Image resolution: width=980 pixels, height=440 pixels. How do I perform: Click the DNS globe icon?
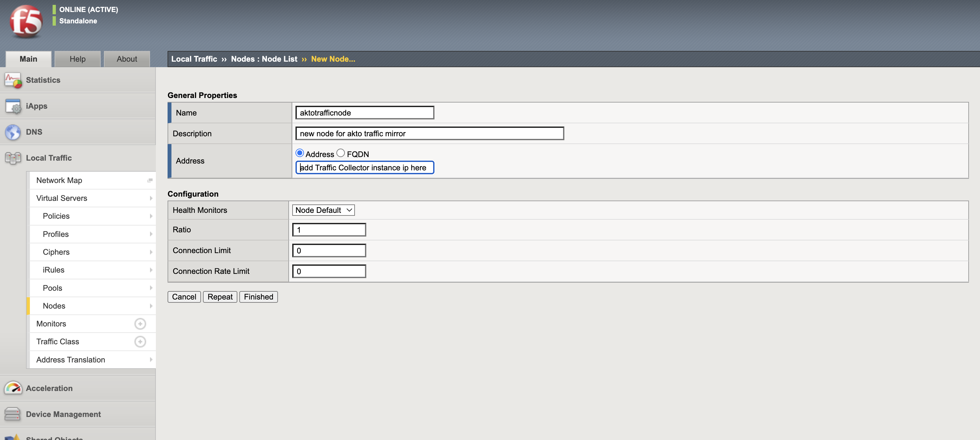pyautogui.click(x=13, y=132)
